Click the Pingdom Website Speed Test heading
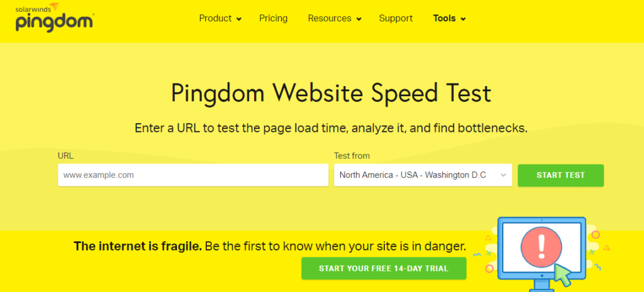This screenshot has width=644, height=292. 331,94
